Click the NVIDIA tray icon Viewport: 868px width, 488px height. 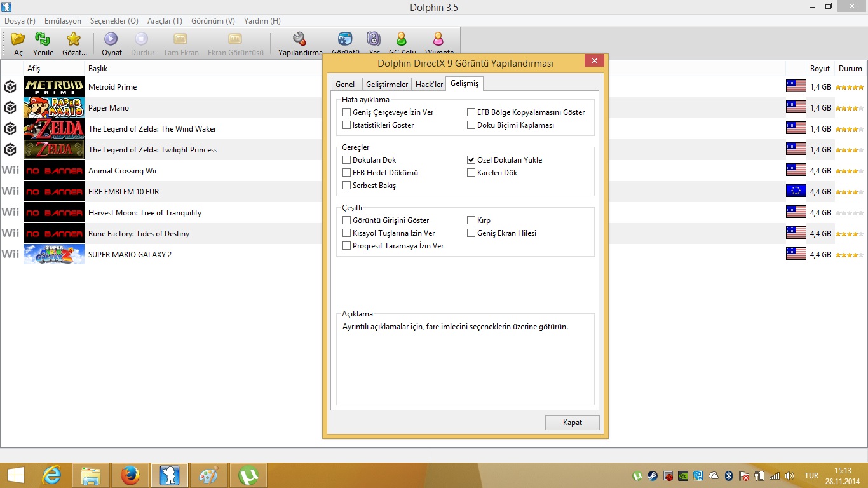[x=683, y=476]
